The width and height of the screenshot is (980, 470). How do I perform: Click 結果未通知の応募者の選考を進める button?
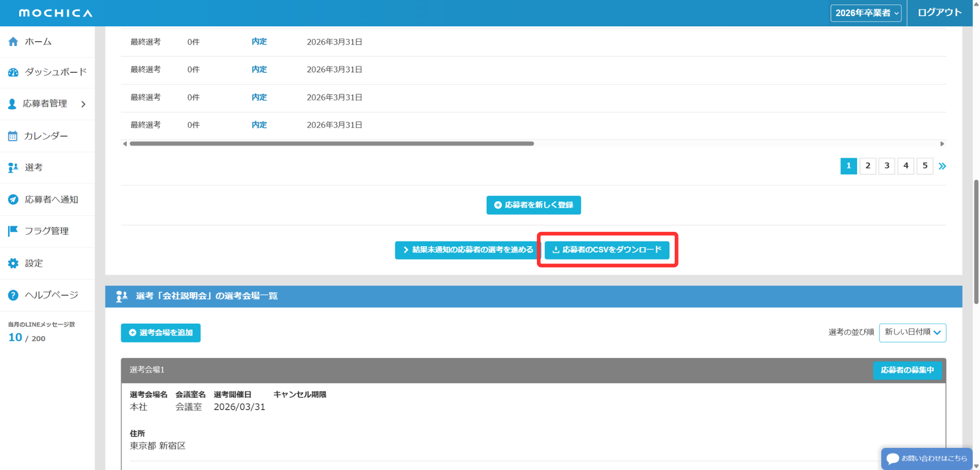point(468,250)
